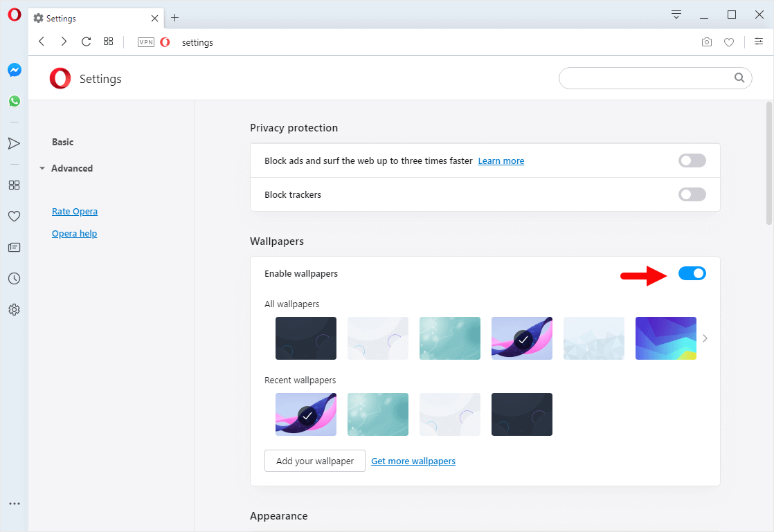Choose checked pink wave wallpaper in All wallpapers
The height and width of the screenshot is (532, 774).
tap(522, 338)
